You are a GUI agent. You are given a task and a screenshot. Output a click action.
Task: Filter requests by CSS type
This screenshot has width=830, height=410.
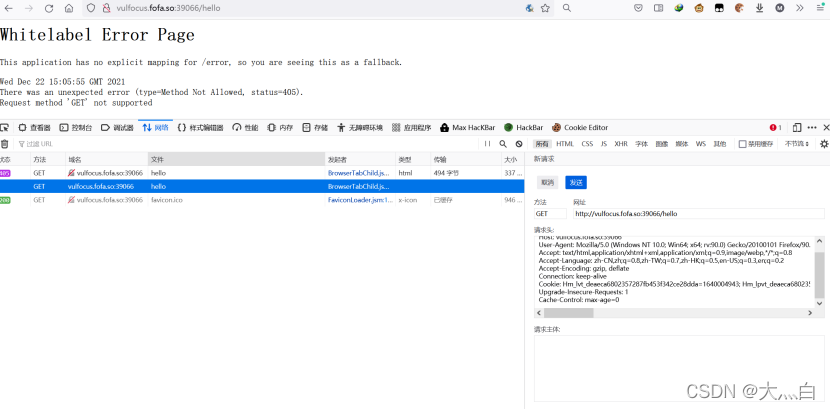click(x=587, y=144)
